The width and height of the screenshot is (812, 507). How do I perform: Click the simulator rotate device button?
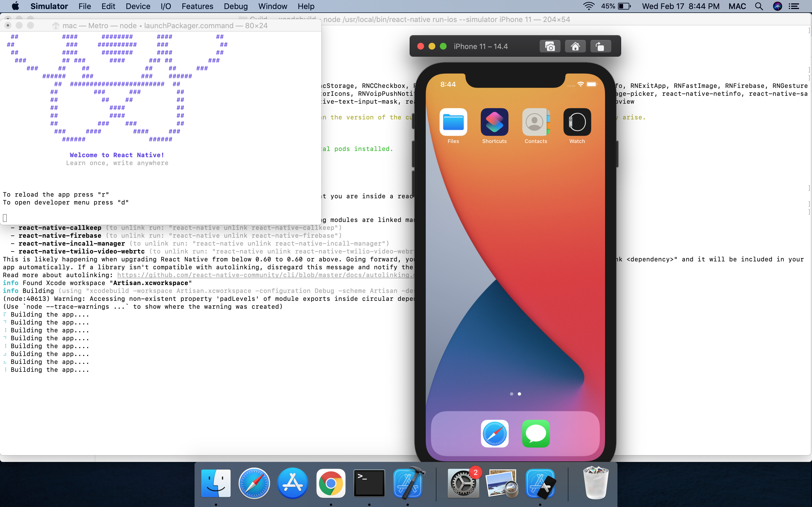(600, 46)
